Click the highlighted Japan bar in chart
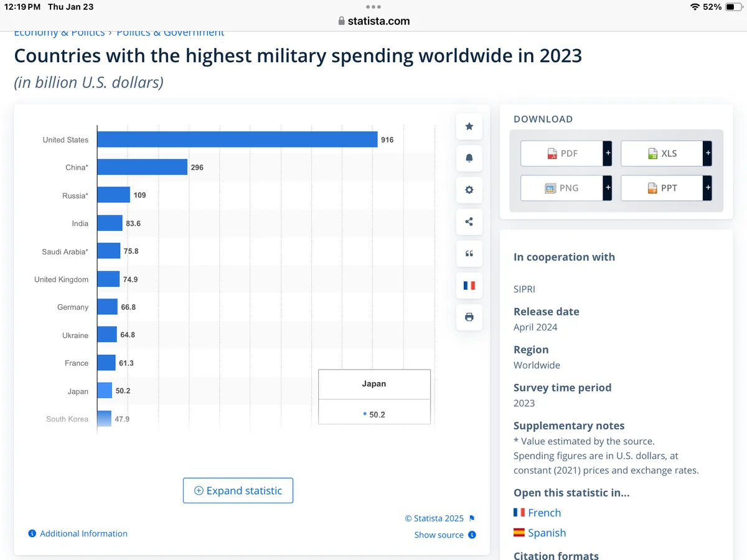This screenshot has height=560, width=747. (x=105, y=390)
